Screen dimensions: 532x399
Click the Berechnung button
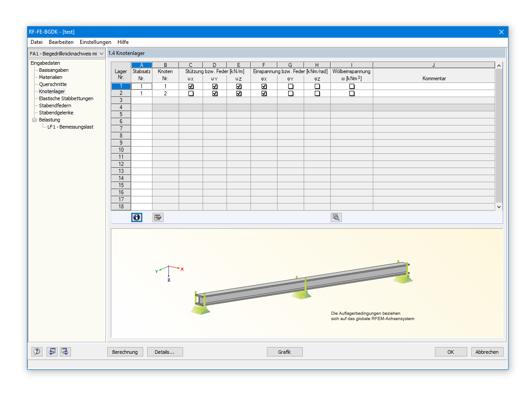(125, 352)
